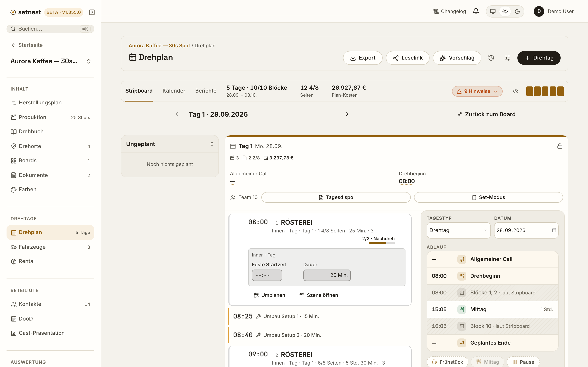Click the Tag 1 lock icon
Viewport: 588px width, 367px height.
(560, 146)
